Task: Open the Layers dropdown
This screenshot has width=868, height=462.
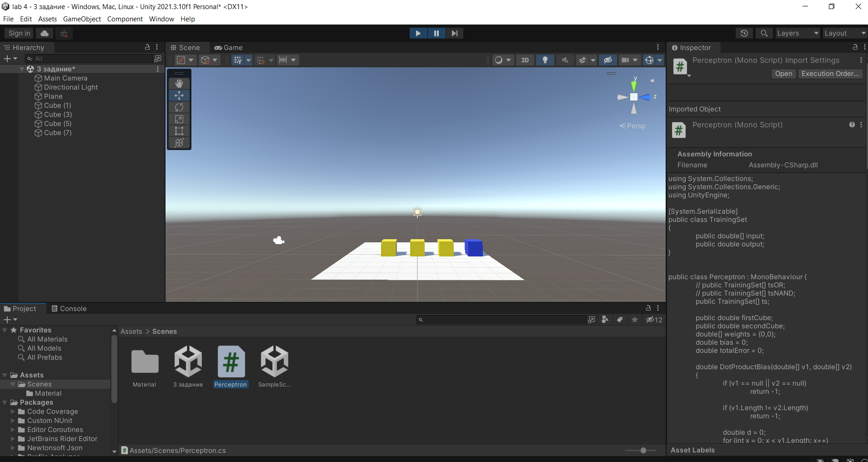Action: [x=798, y=33]
